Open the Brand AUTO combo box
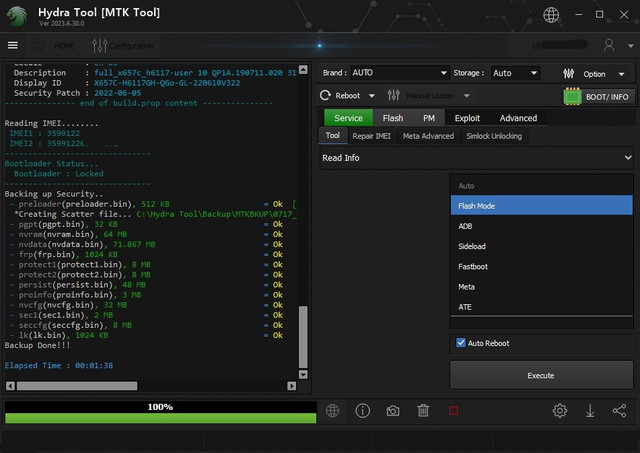640x453 pixels. 399,73
